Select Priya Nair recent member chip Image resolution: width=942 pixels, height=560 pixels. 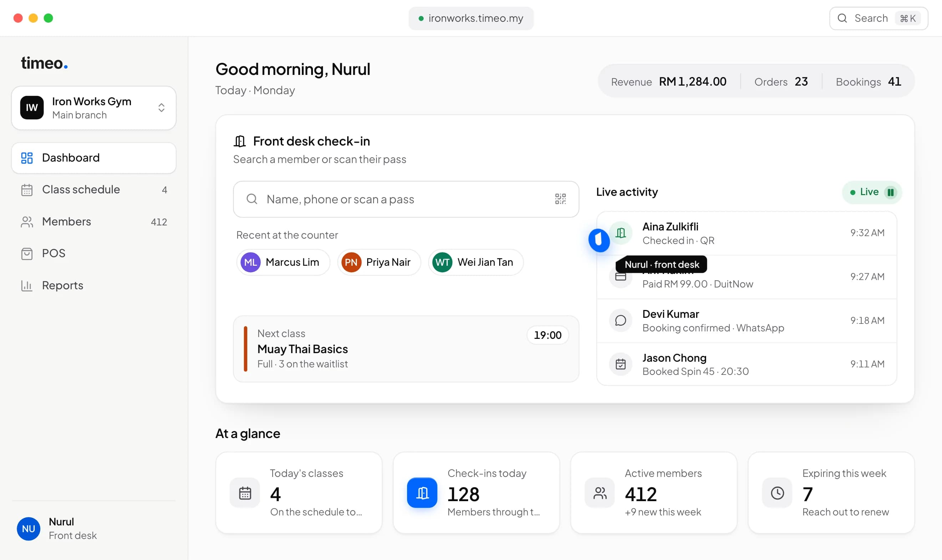coord(379,262)
